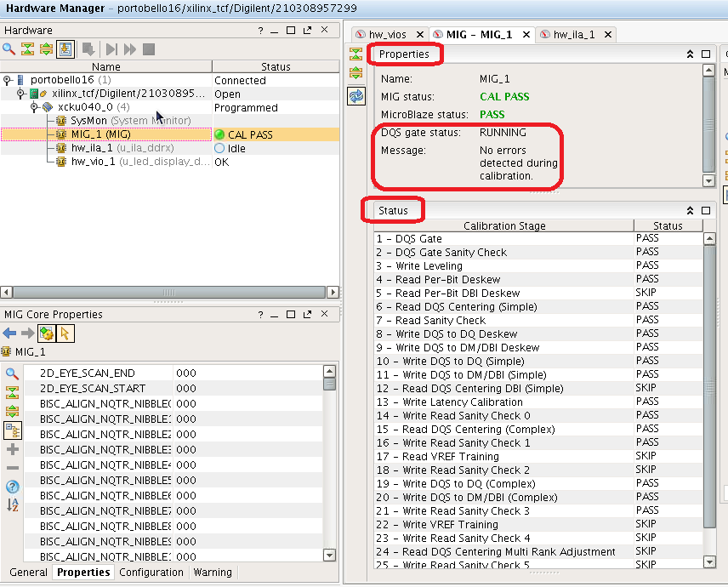Screen dimensions: 728x587
Task: Click the search icon in Hardware toolbar
Action: point(9,49)
